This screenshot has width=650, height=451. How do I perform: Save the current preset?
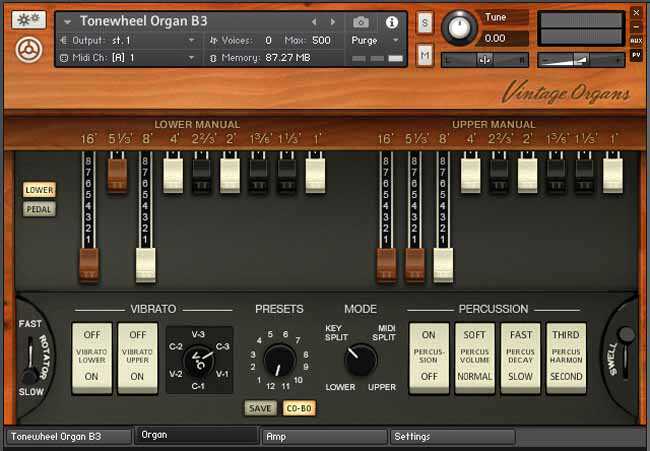tap(260, 408)
